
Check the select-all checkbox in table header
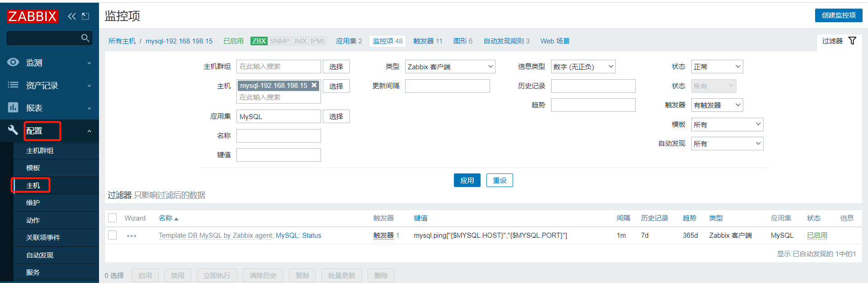[x=113, y=218]
